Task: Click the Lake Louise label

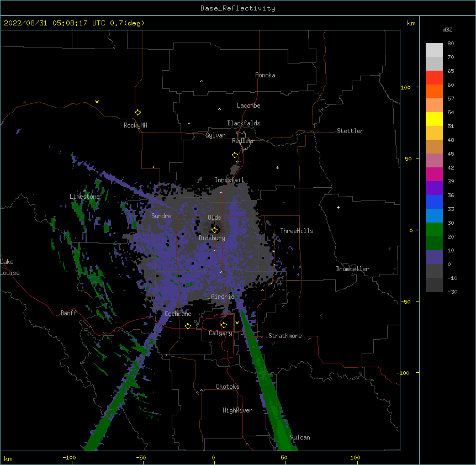Action: point(10,267)
